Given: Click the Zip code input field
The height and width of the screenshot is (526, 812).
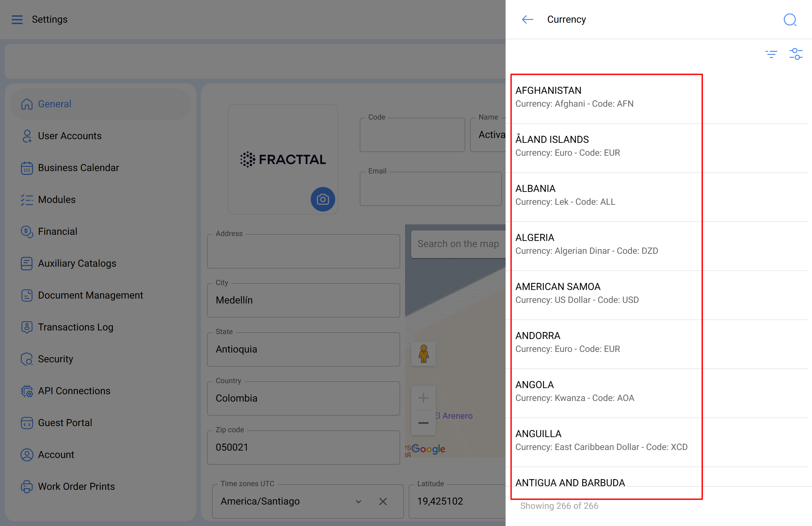Looking at the screenshot, I should (303, 447).
